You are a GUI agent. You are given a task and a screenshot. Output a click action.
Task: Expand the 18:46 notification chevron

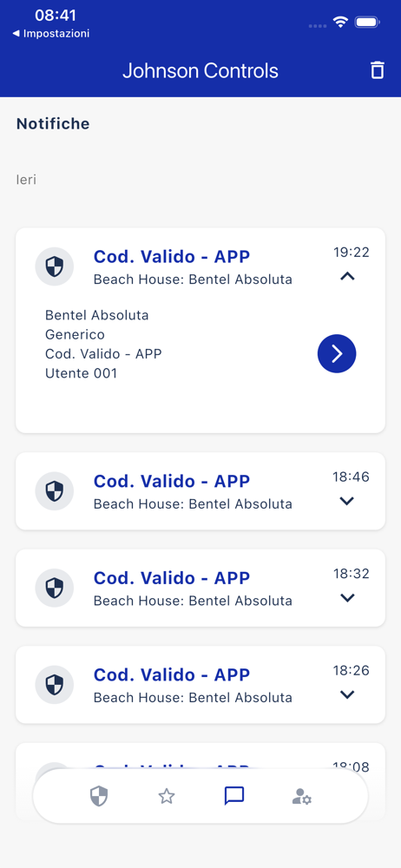[x=347, y=501]
